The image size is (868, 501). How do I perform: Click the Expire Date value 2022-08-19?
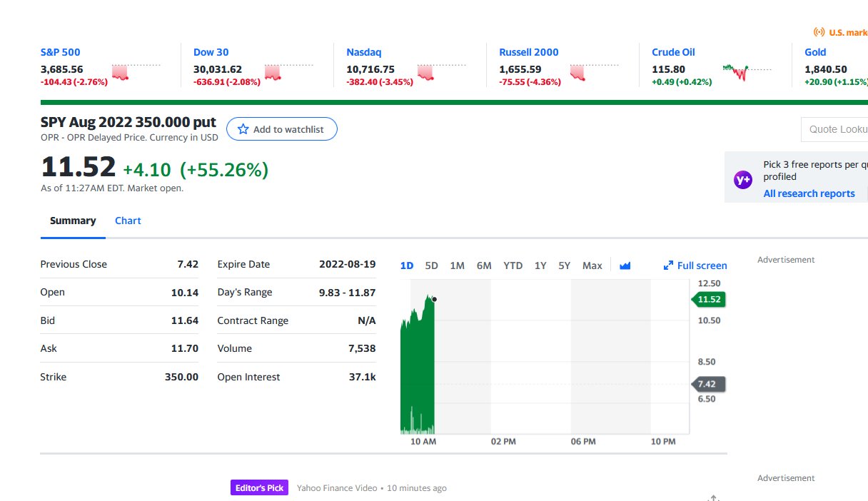[x=348, y=264]
